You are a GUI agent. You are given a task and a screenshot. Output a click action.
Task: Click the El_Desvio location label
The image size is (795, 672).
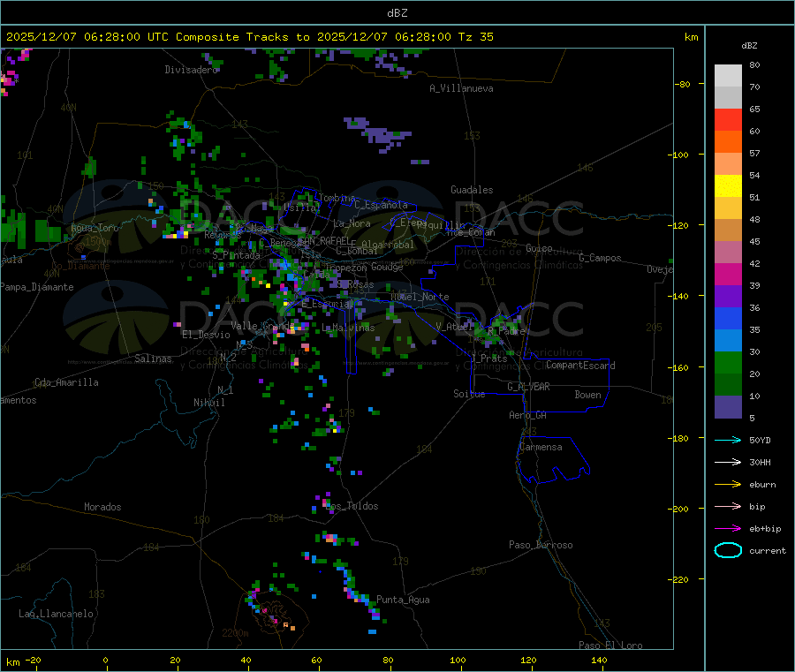(206, 335)
